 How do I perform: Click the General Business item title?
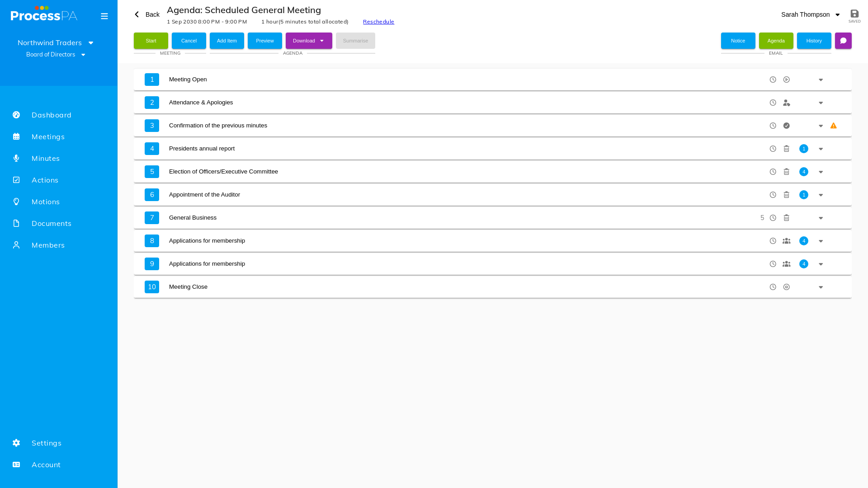click(x=193, y=218)
